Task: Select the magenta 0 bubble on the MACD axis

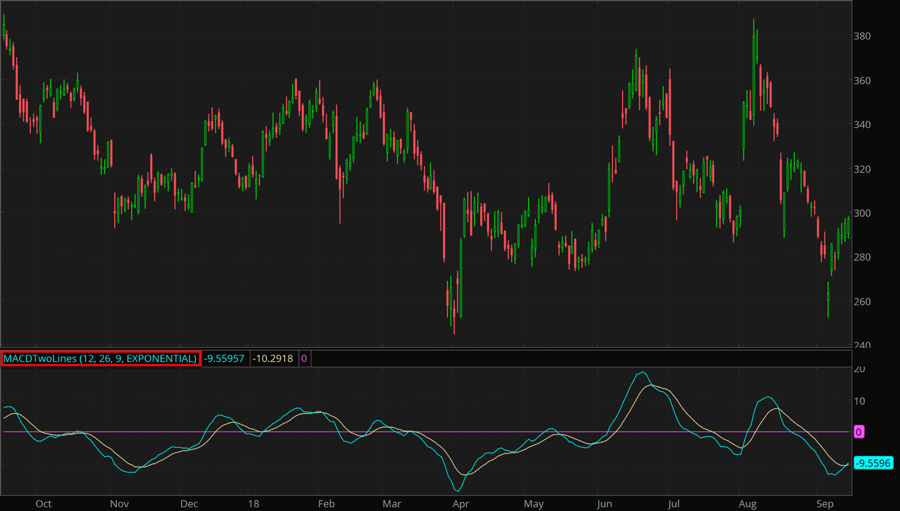Action: [860, 432]
